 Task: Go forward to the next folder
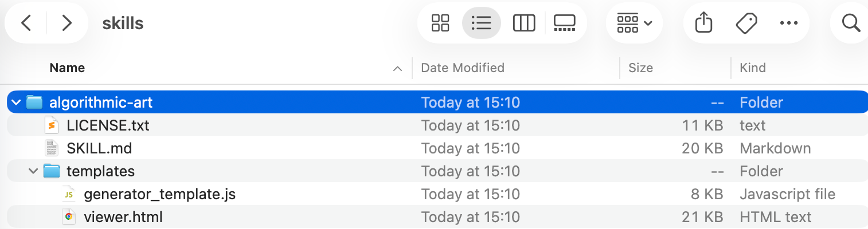point(67,23)
